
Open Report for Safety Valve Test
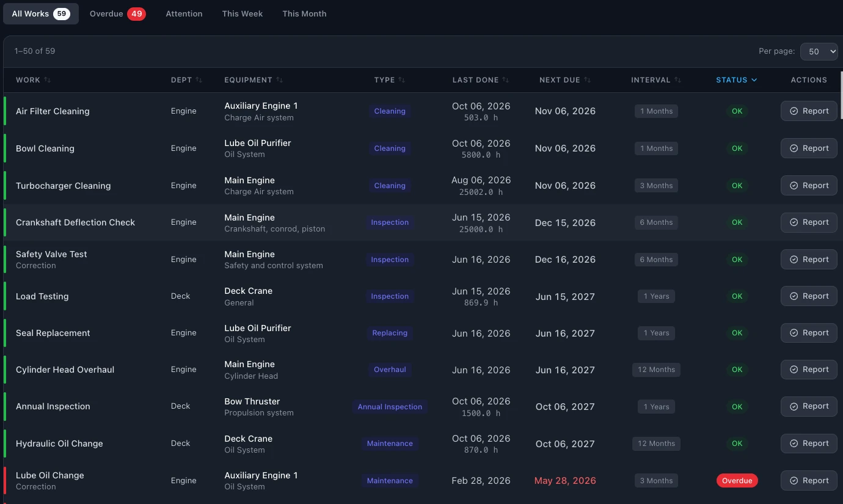[x=809, y=260]
